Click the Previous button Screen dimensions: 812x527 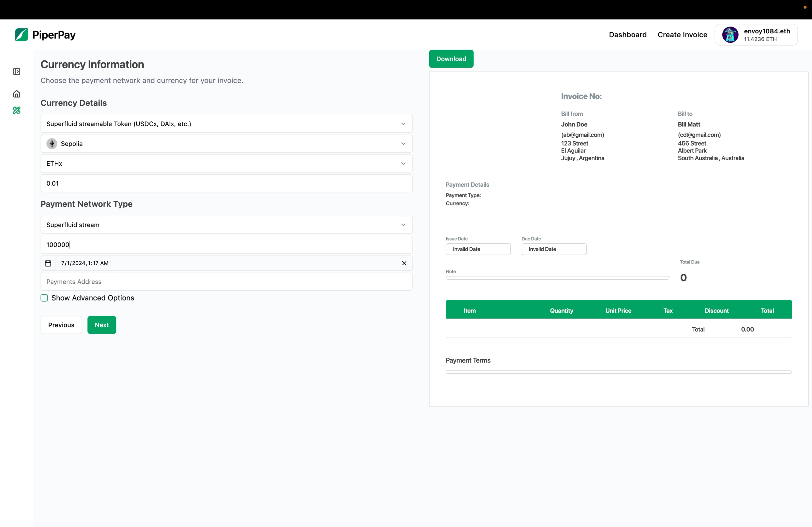point(61,325)
